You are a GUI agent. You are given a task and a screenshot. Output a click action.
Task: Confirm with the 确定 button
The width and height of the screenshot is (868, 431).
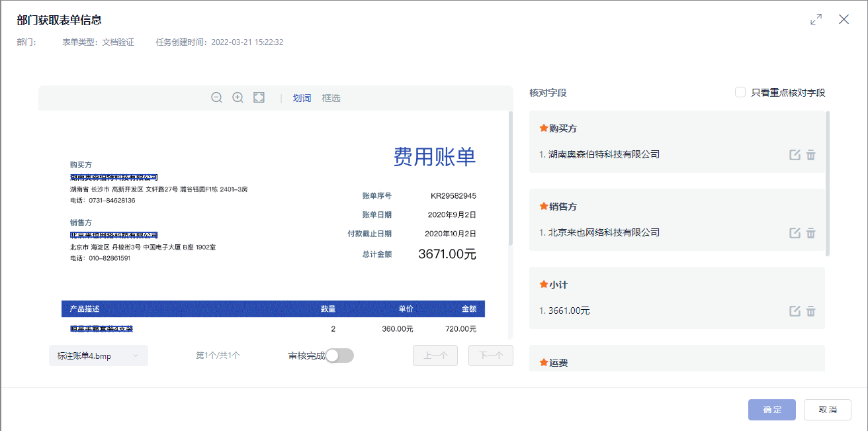(x=772, y=410)
